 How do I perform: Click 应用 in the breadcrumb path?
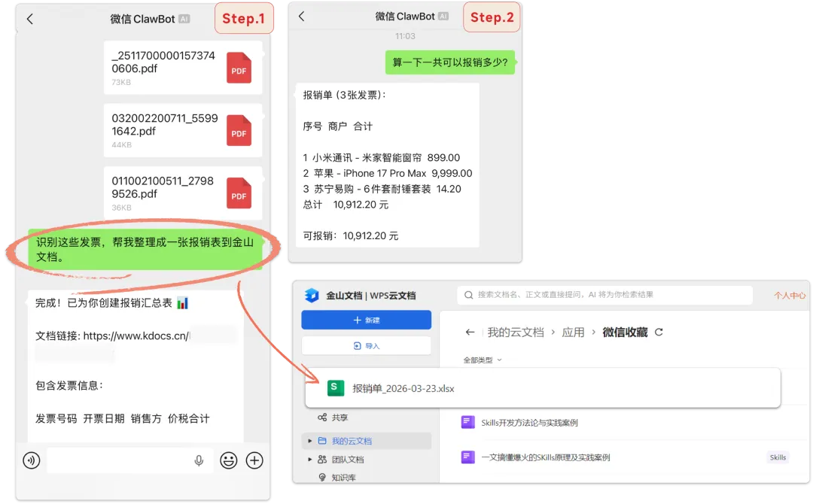point(574,332)
